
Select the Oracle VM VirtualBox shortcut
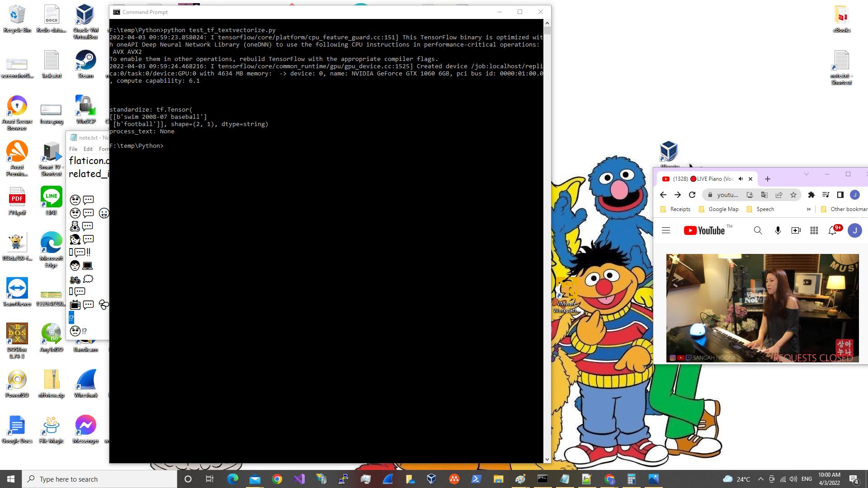coord(85,22)
